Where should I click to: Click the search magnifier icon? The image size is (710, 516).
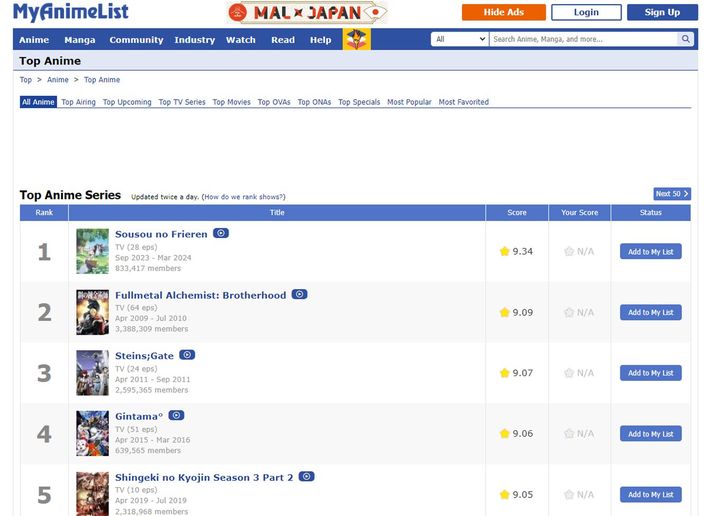point(685,39)
